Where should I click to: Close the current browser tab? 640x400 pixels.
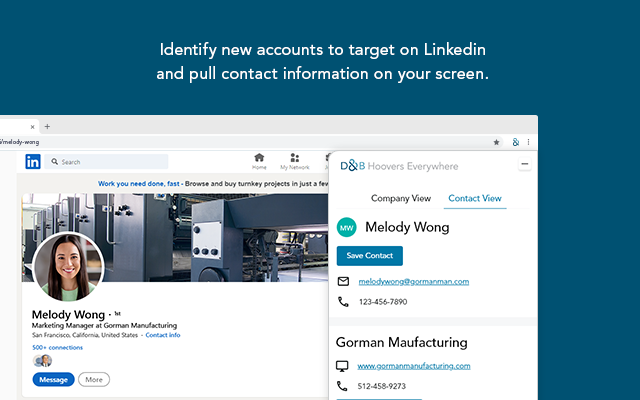[x=33, y=127]
